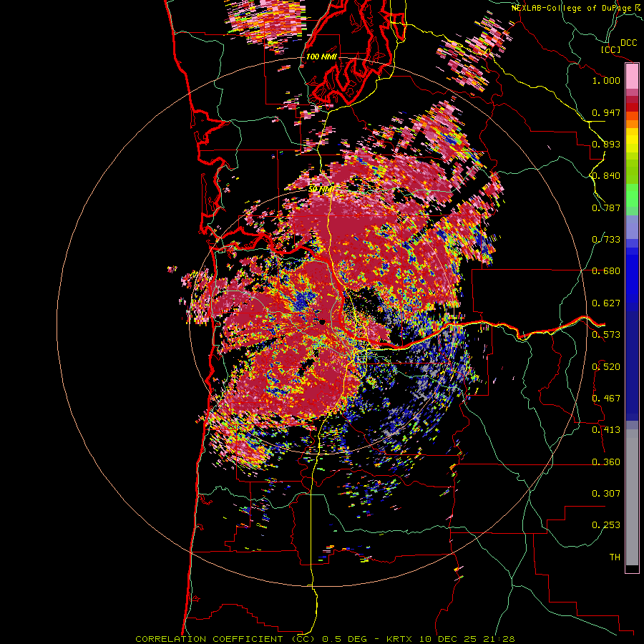644x644 pixels.
Task: Select the 0.627 scale value
Action: tap(606, 303)
